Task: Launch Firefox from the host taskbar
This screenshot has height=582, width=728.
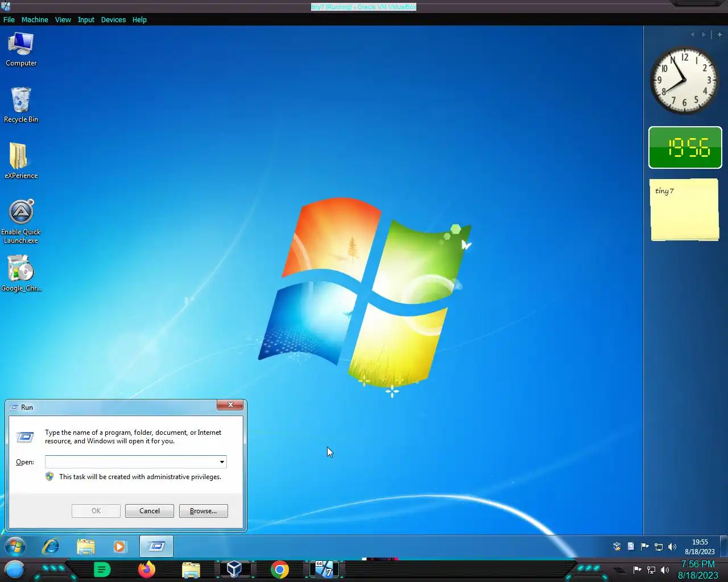Action: pyautogui.click(x=147, y=569)
